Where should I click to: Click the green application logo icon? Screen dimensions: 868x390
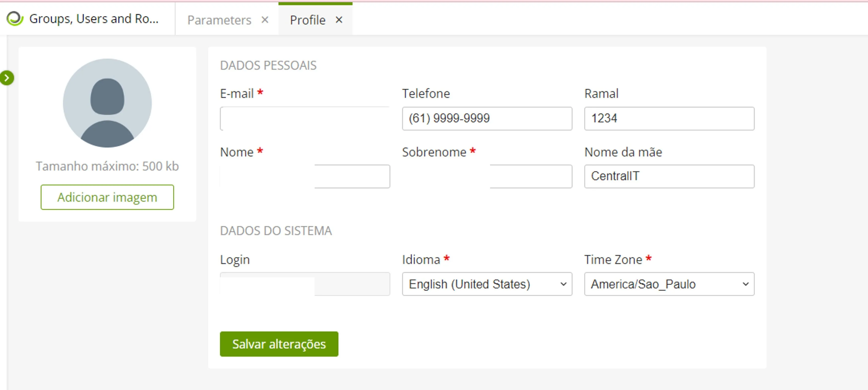point(15,19)
